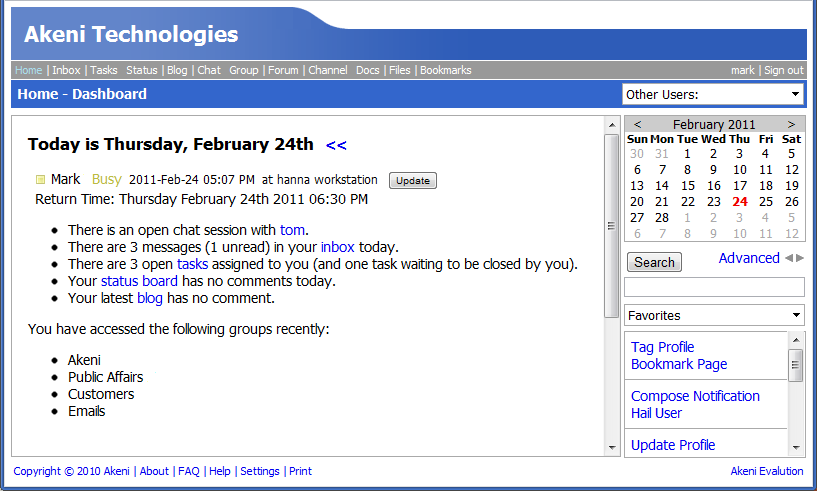Open the Chat menu item
This screenshot has width=817, height=491.
click(x=209, y=70)
